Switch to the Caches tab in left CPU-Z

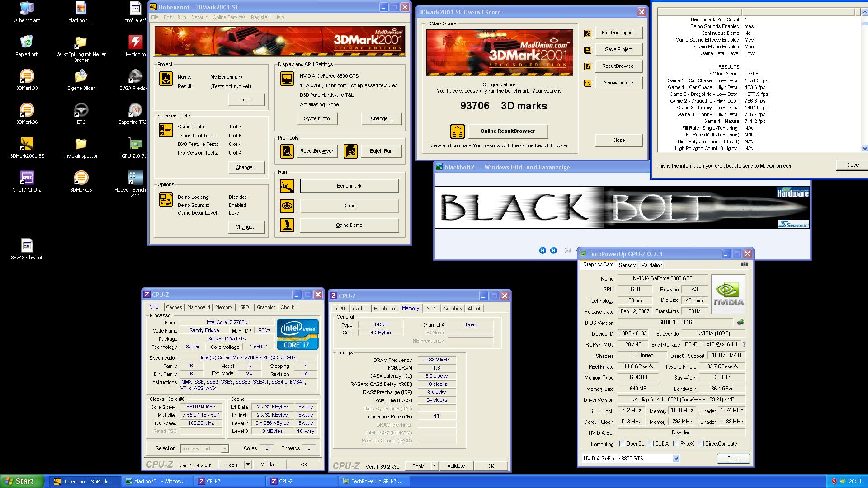coord(174,307)
